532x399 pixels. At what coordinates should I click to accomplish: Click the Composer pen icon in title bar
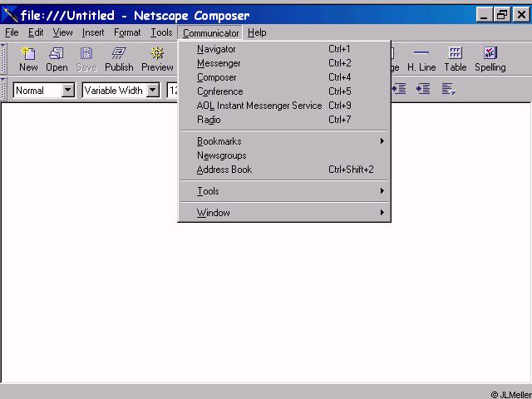point(10,15)
